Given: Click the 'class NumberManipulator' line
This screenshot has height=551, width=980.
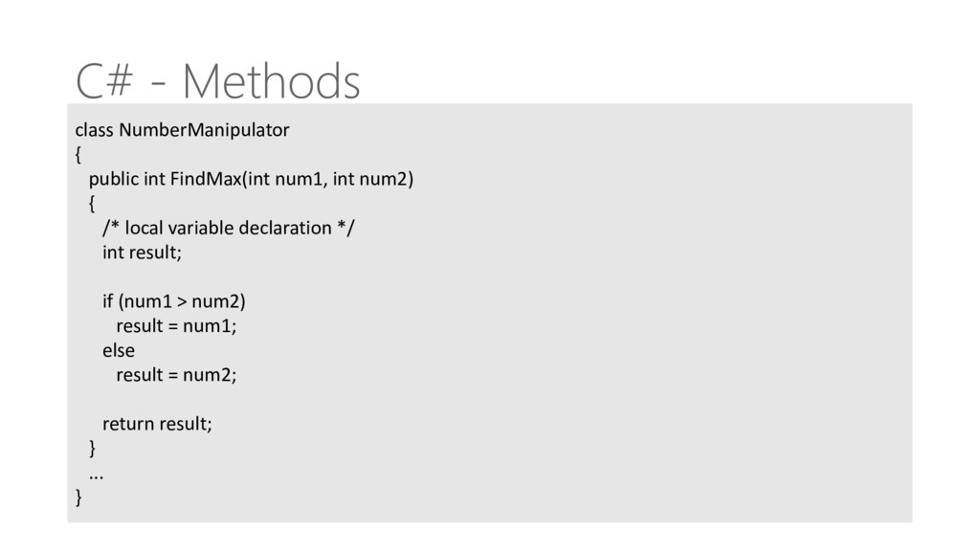Looking at the screenshot, I should [x=183, y=130].
